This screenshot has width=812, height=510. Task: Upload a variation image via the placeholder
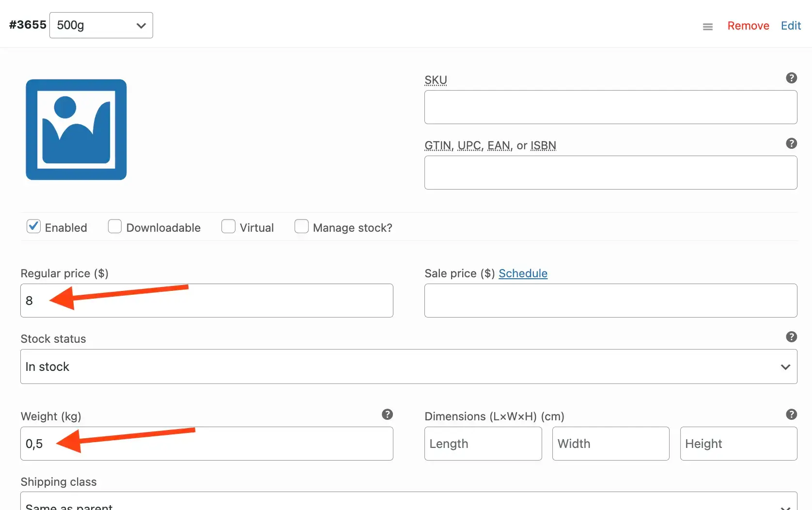76,129
